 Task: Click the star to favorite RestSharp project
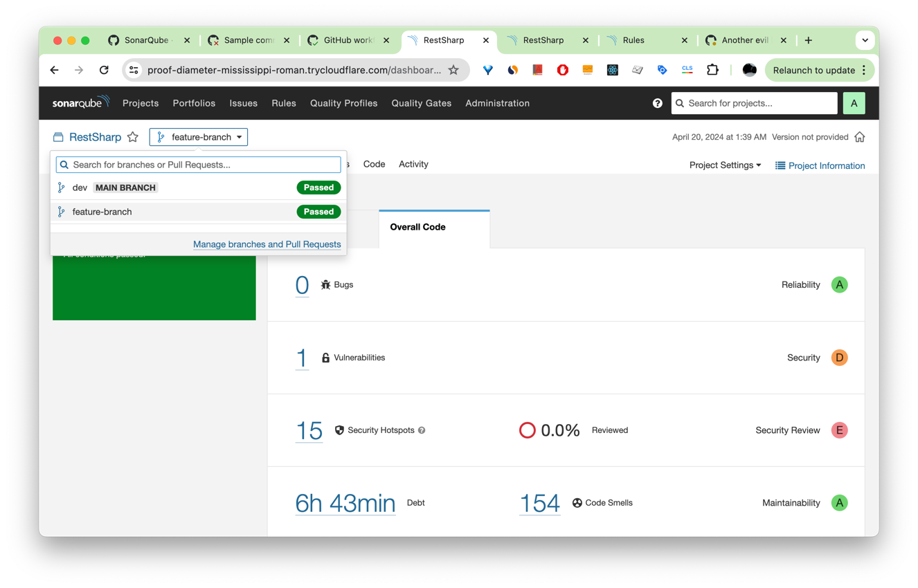pos(133,137)
